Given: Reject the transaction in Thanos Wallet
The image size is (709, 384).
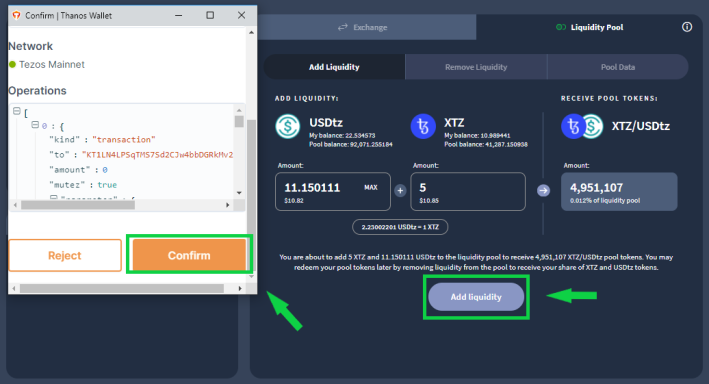Looking at the screenshot, I should coord(65,256).
